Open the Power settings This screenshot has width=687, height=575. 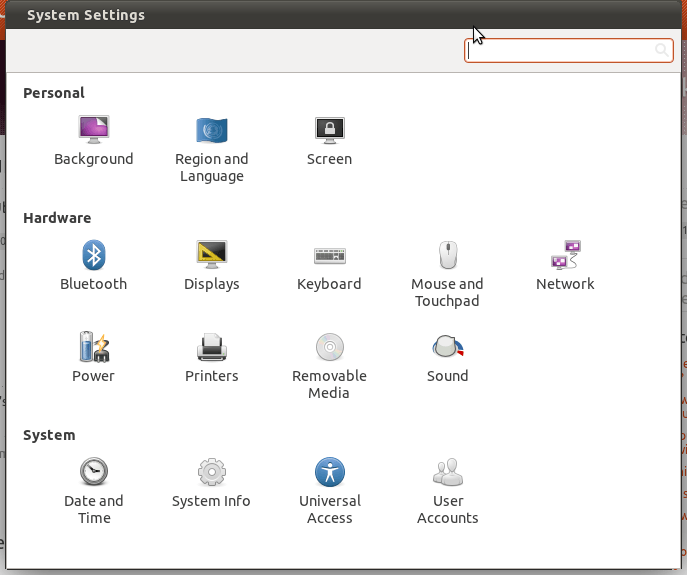pos(93,358)
